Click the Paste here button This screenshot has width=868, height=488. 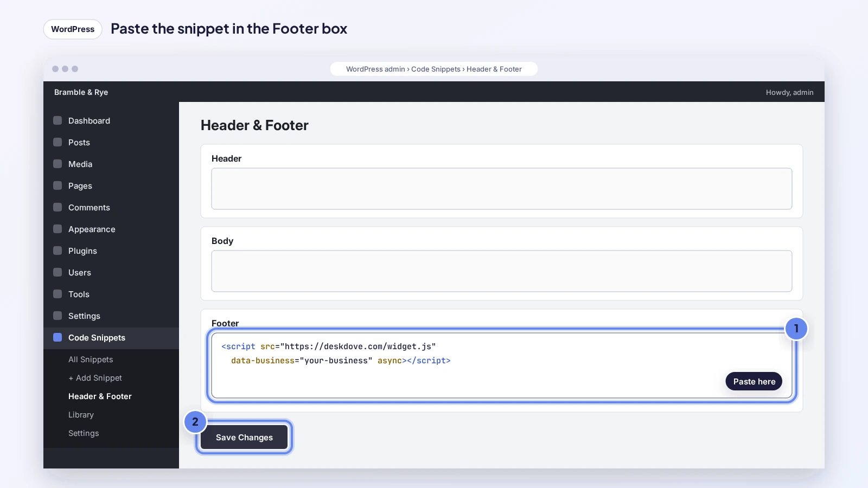(x=754, y=381)
